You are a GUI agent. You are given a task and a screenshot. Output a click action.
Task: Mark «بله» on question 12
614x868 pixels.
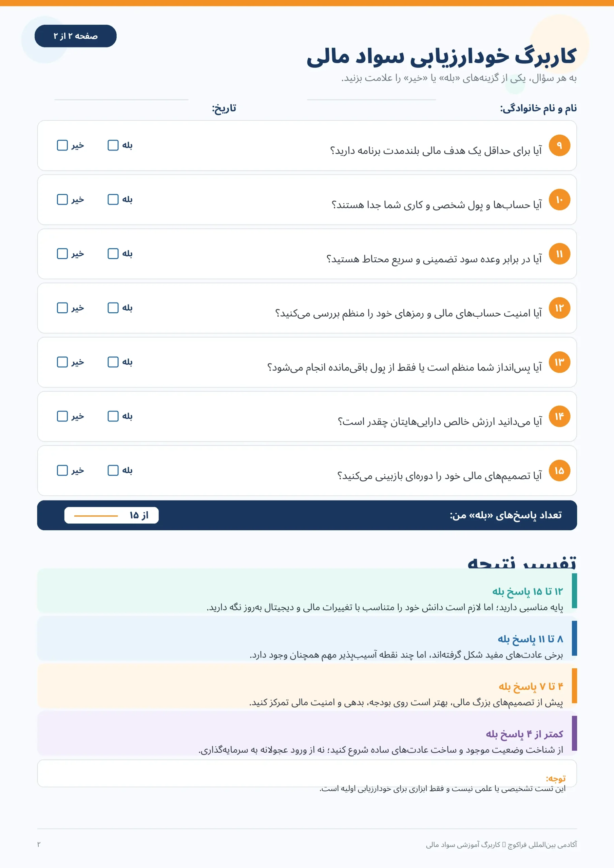click(113, 308)
